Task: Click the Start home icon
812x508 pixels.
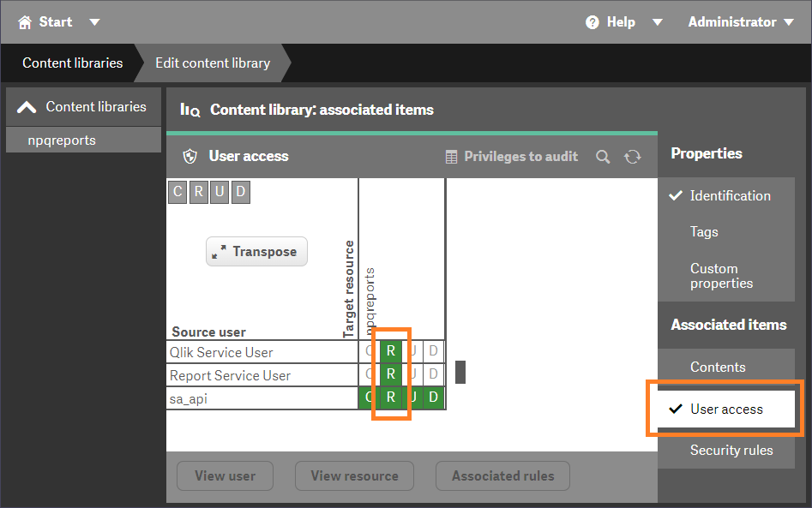Action: [x=25, y=22]
